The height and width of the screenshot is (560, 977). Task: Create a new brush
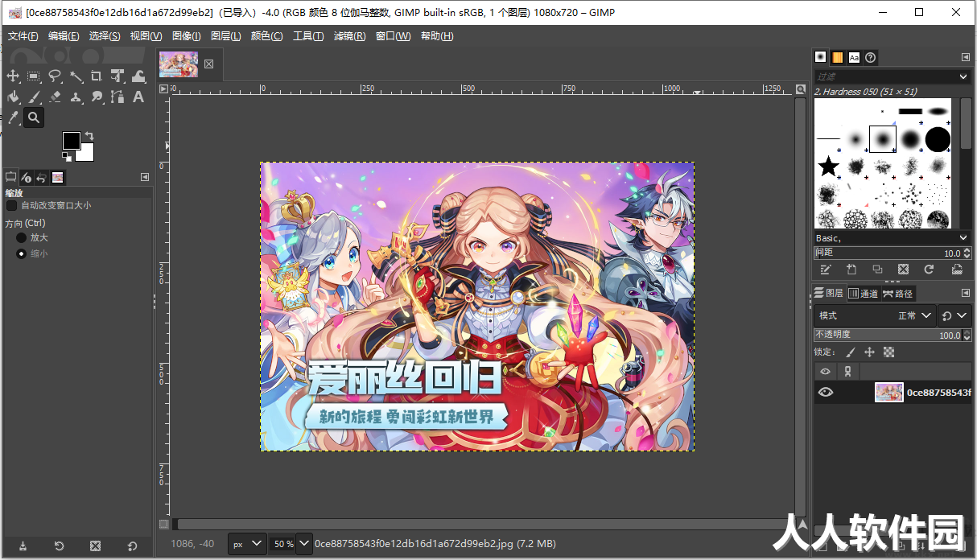(x=851, y=270)
